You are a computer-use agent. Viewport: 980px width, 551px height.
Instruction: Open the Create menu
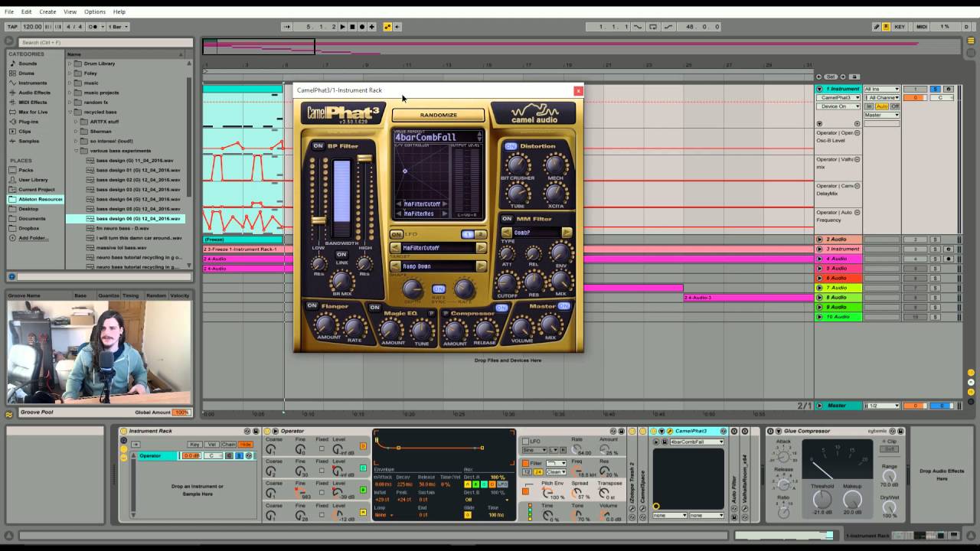tap(47, 11)
